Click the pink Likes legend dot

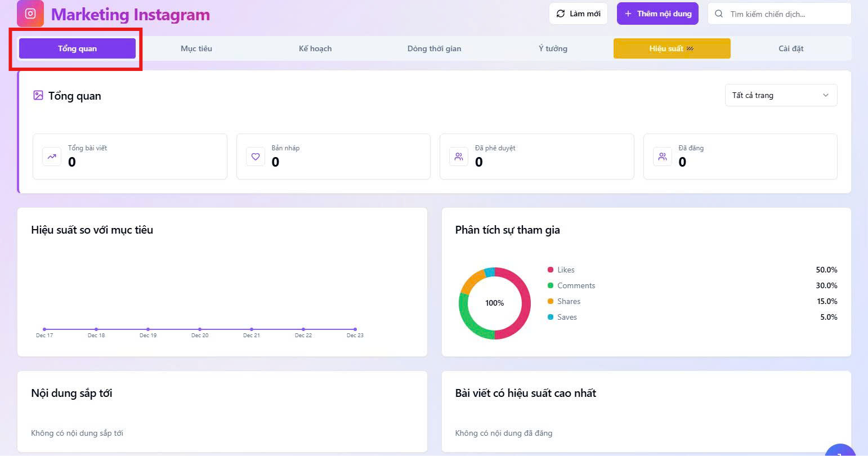point(551,270)
